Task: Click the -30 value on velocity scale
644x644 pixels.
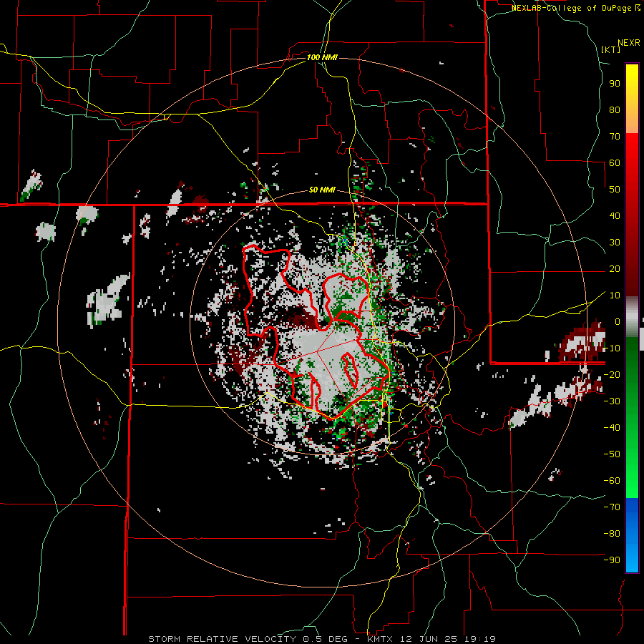Action: coord(612,401)
